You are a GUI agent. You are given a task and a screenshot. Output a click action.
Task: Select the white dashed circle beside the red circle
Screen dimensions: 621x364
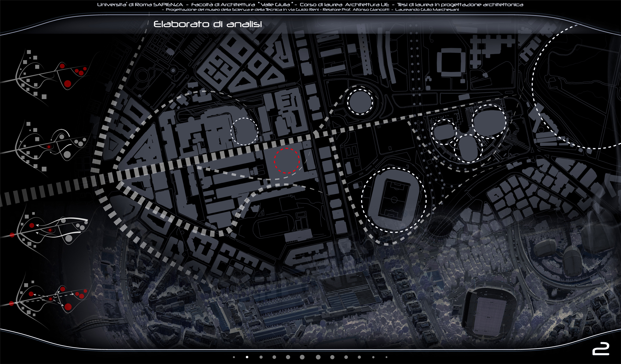click(244, 131)
